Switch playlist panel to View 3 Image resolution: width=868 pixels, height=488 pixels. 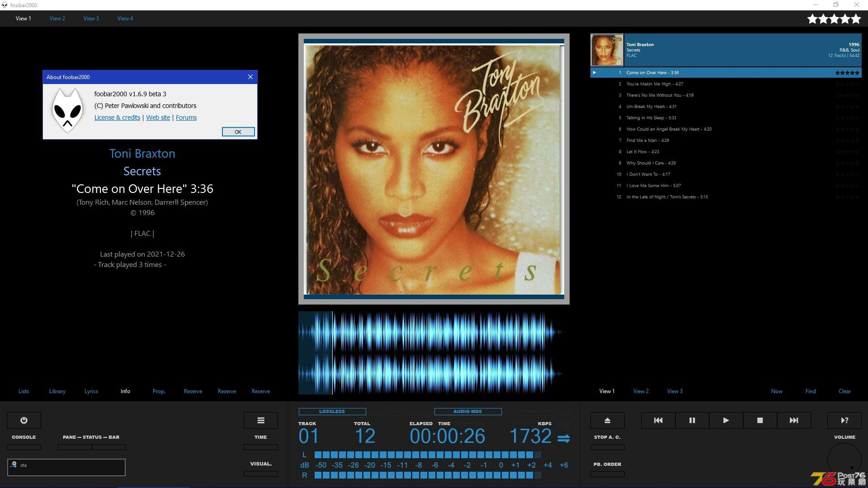pos(675,391)
